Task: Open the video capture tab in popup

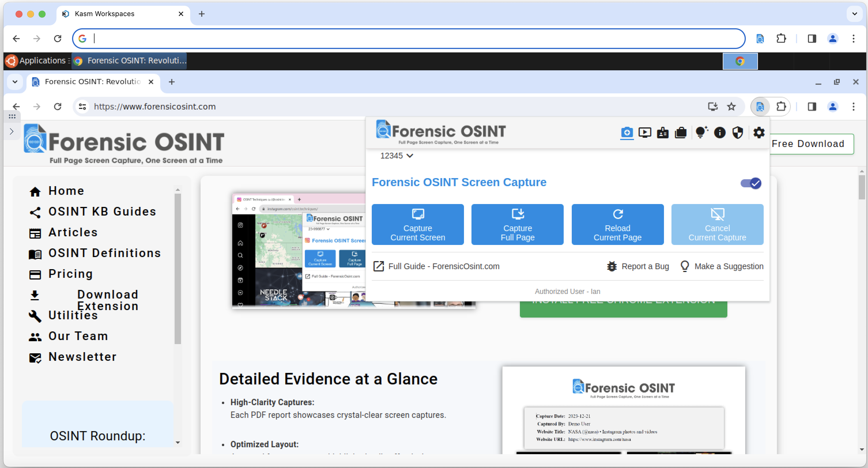Action: pos(645,132)
